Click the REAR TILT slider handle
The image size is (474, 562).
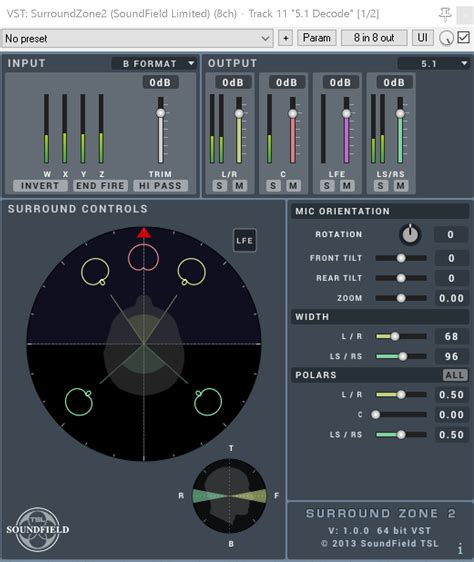(x=401, y=278)
